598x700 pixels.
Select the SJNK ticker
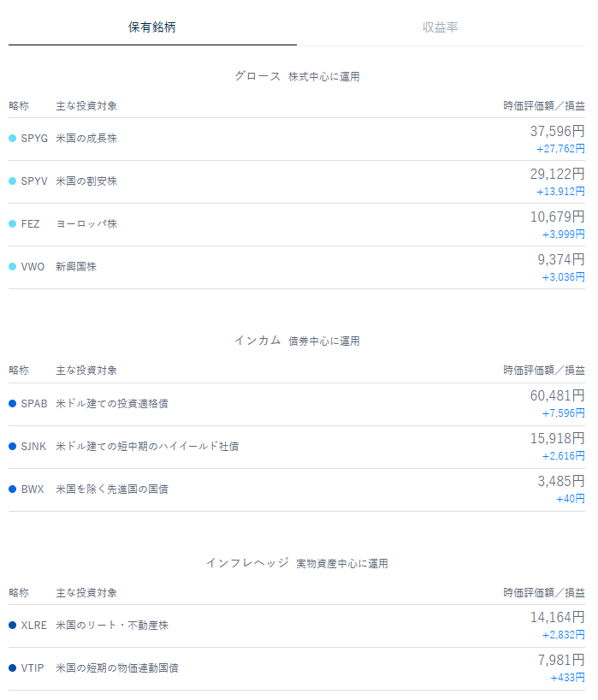(x=33, y=447)
